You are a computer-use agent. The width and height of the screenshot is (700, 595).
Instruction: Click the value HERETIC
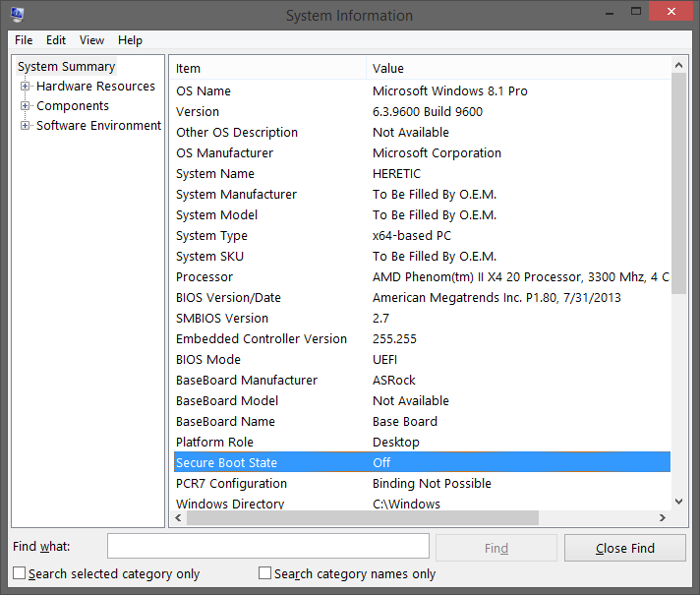397,174
